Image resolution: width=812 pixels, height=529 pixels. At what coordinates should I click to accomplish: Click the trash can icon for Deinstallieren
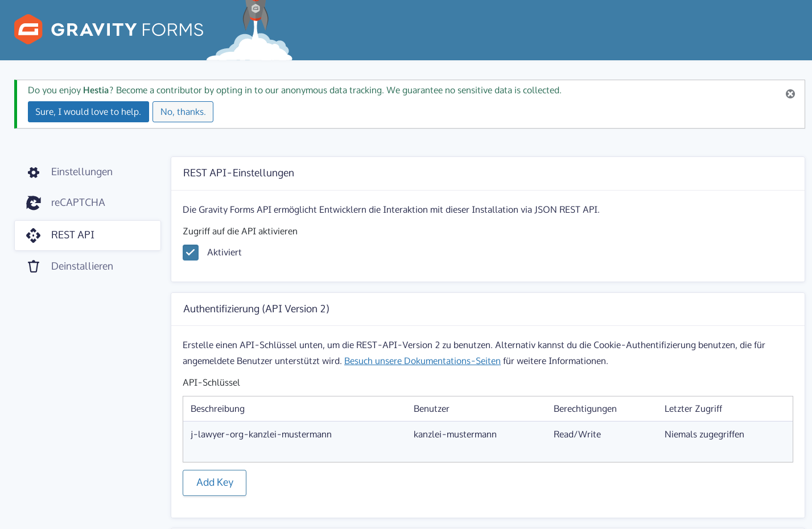point(34,266)
